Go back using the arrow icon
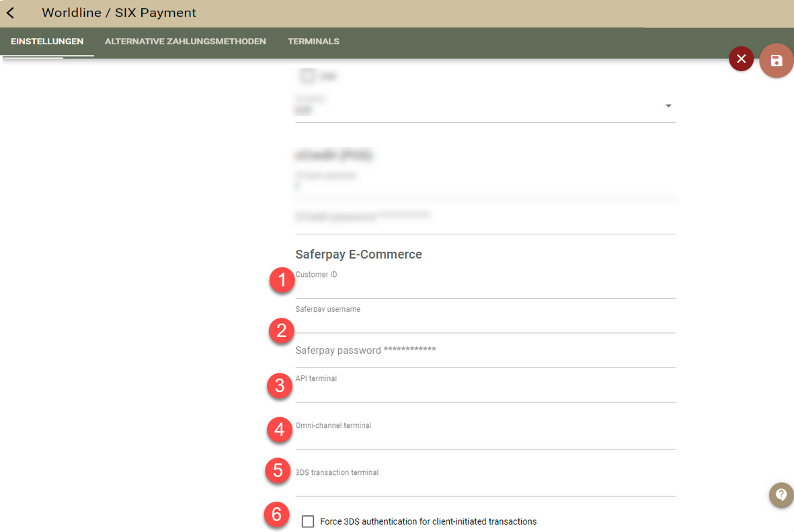The height and width of the screenshot is (532, 794). (x=11, y=13)
